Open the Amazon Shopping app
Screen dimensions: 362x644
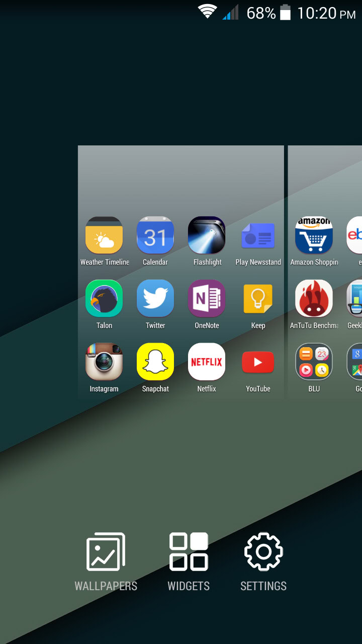pos(314,235)
